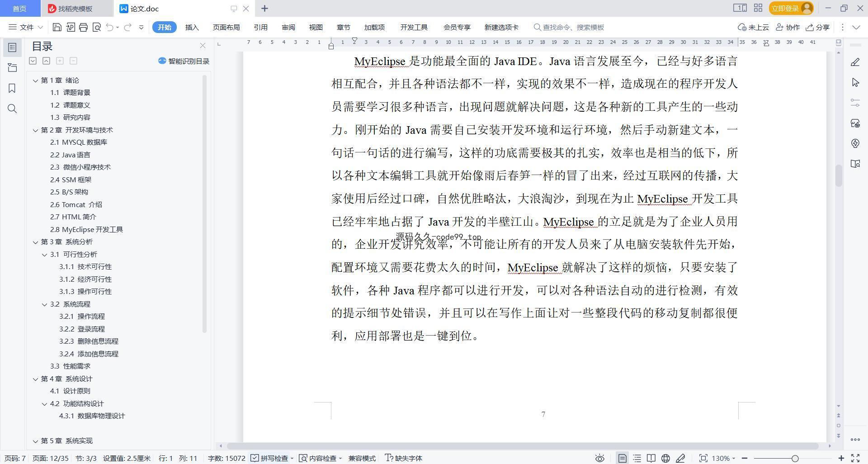Select the pointer tool in right sidebar
This screenshot has height=464, width=868.
855,82
